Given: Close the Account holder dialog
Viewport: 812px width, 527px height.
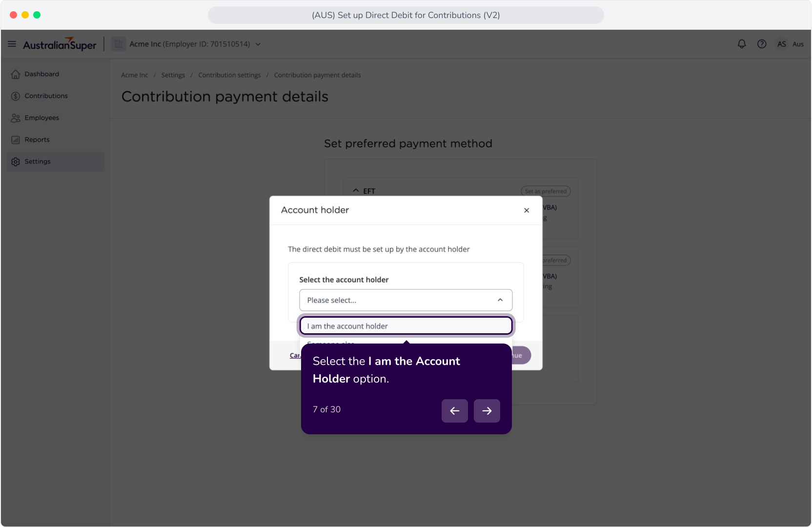Looking at the screenshot, I should 527,210.
